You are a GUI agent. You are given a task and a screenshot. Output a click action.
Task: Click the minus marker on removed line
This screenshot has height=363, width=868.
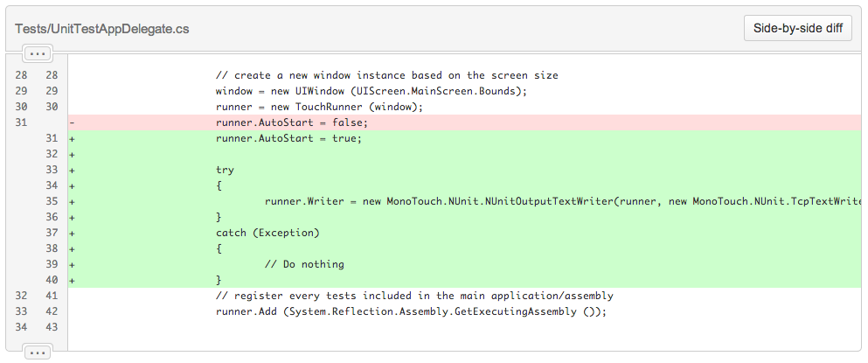[72, 122]
